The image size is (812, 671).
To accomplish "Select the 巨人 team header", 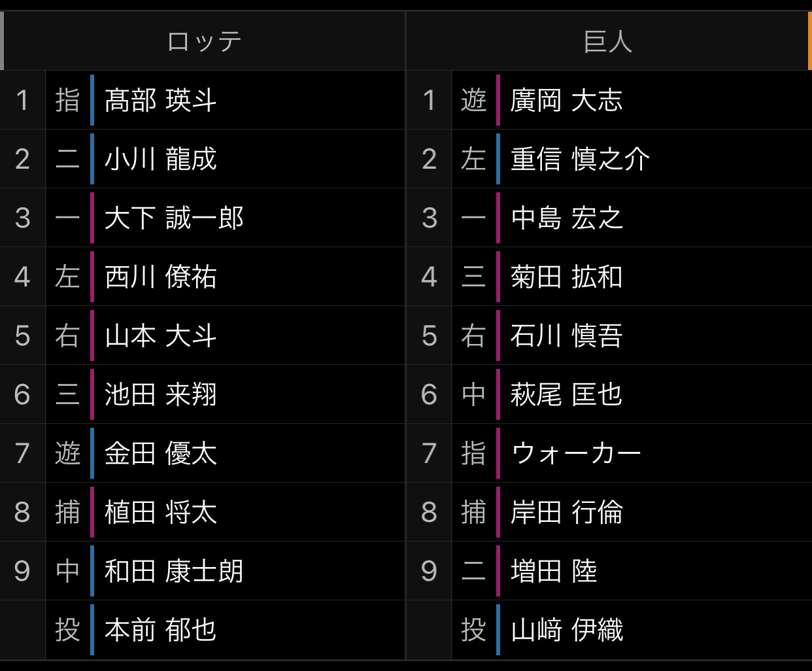I will click(608, 41).
